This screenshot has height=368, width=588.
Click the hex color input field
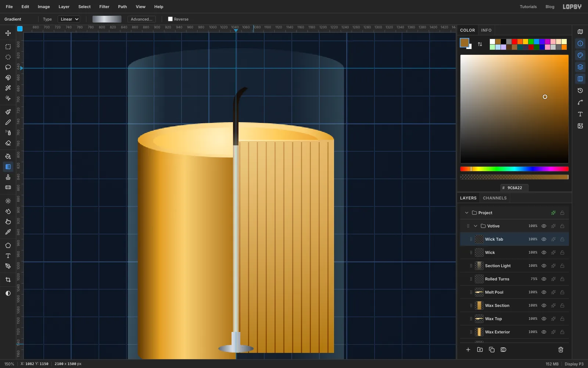pyautogui.click(x=514, y=188)
